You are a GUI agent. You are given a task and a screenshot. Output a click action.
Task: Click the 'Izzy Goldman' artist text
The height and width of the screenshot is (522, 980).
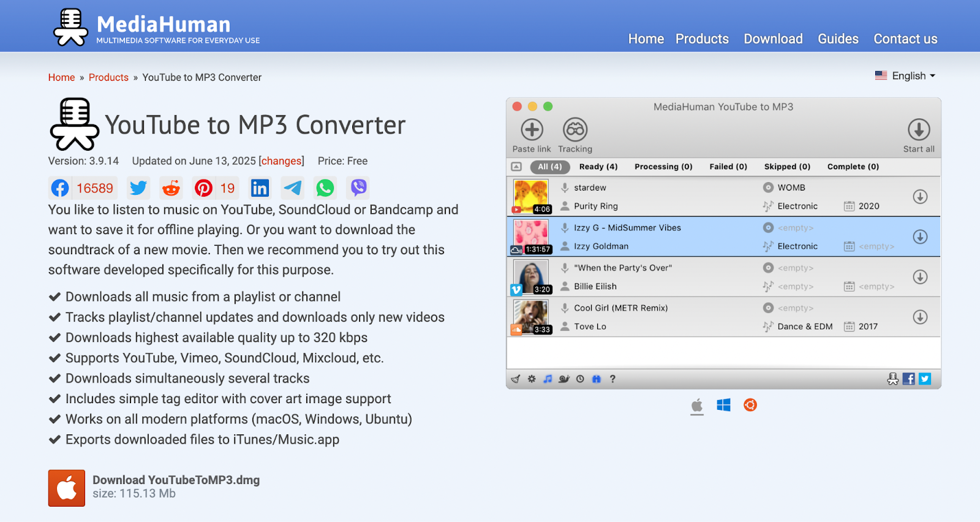(x=601, y=246)
